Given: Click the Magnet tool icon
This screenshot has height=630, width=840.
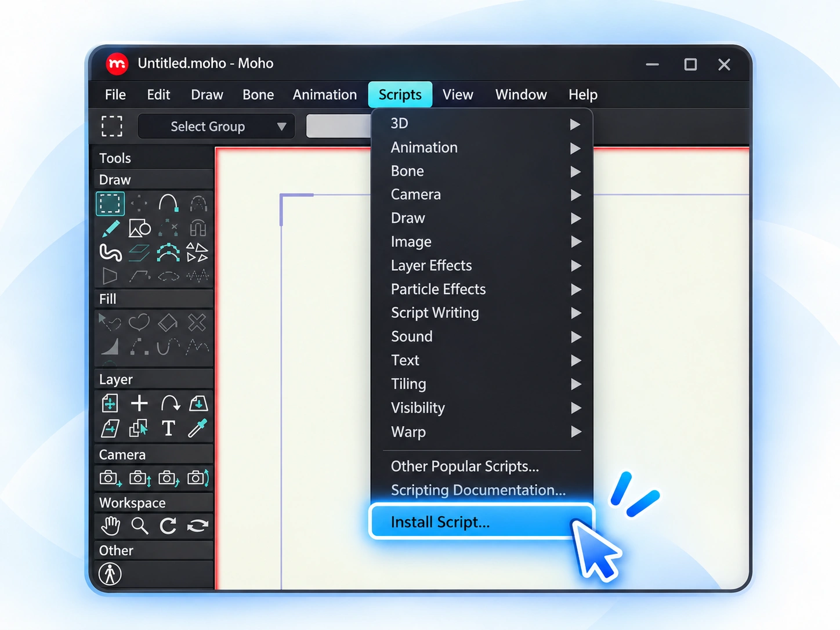Looking at the screenshot, I should pos(197,229).
